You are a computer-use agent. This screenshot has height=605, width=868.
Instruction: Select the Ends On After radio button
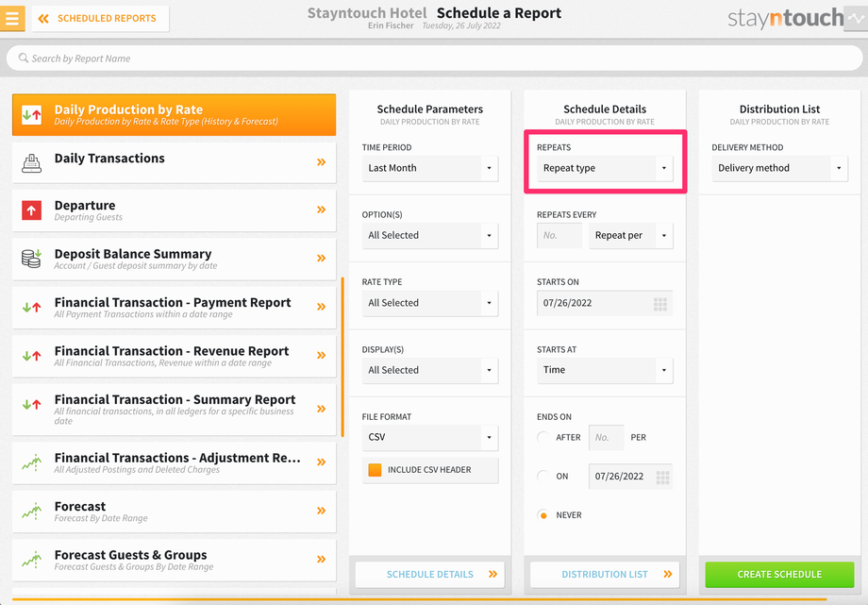point(543,437)
